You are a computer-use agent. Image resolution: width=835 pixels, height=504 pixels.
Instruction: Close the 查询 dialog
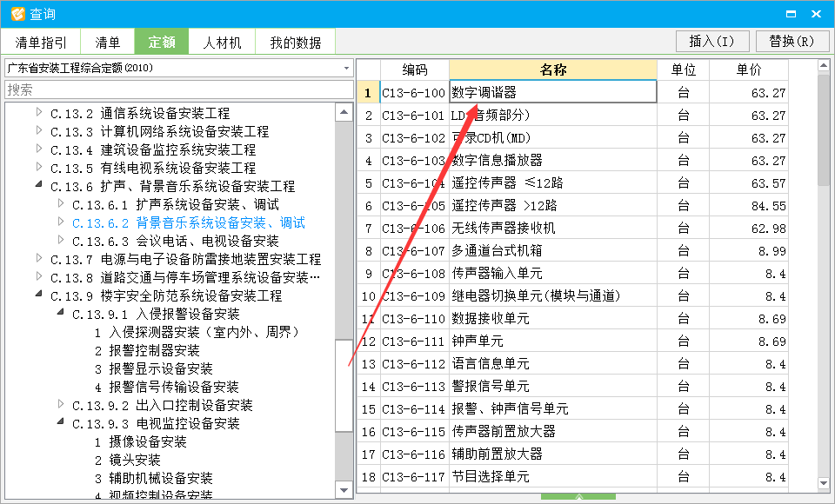tap(816, 14)
